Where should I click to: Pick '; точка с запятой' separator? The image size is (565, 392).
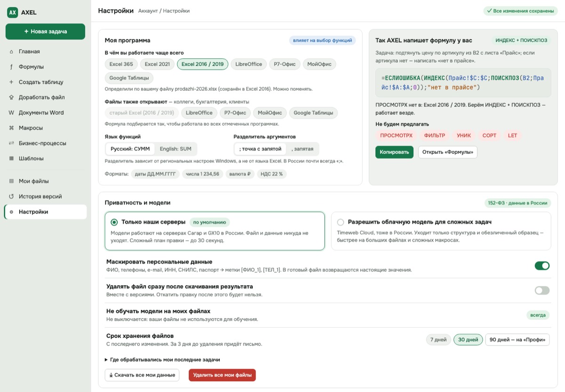[260, 149]
